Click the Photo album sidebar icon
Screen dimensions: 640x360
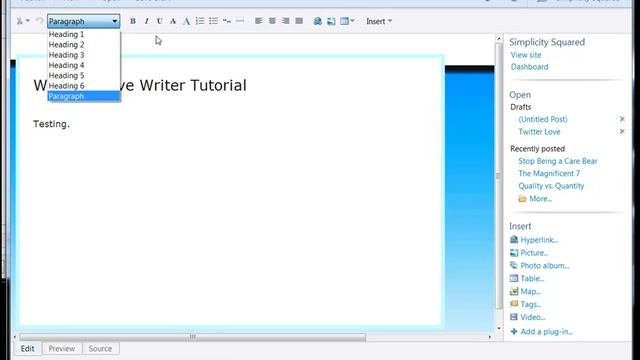point(514,265)
